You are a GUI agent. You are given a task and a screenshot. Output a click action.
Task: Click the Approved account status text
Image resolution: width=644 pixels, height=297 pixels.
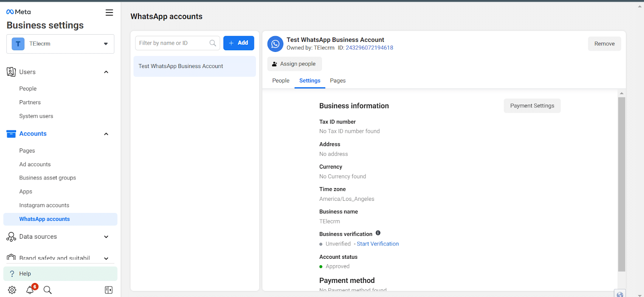tap(337, 266)
